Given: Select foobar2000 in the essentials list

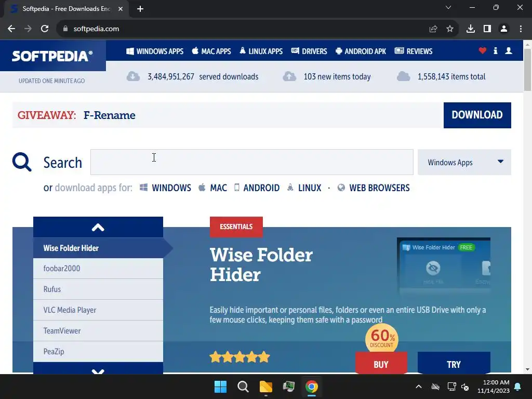Looking at the screenshot, I should coord(98,269).
